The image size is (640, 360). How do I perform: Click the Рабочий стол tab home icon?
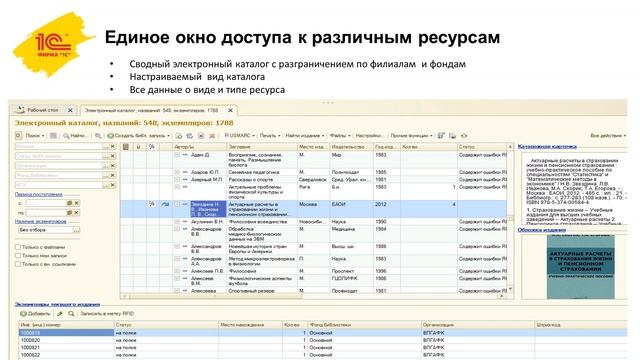click(x=20, y=110)
